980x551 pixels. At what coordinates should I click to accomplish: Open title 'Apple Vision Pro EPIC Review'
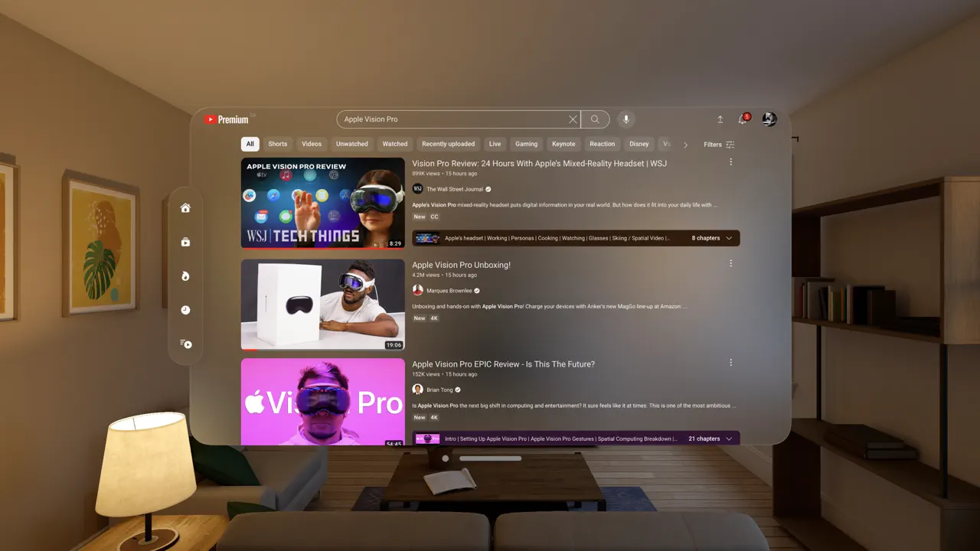coord(503,364)
